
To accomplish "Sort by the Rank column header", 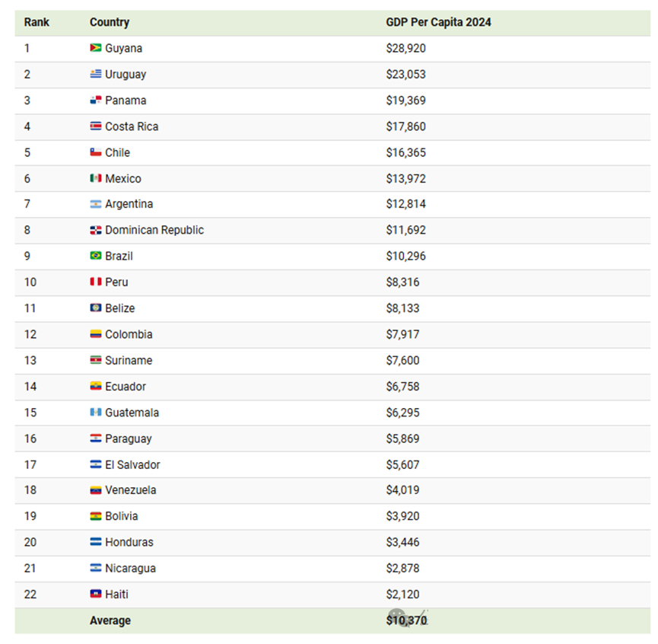I will (x=37, y=22).
